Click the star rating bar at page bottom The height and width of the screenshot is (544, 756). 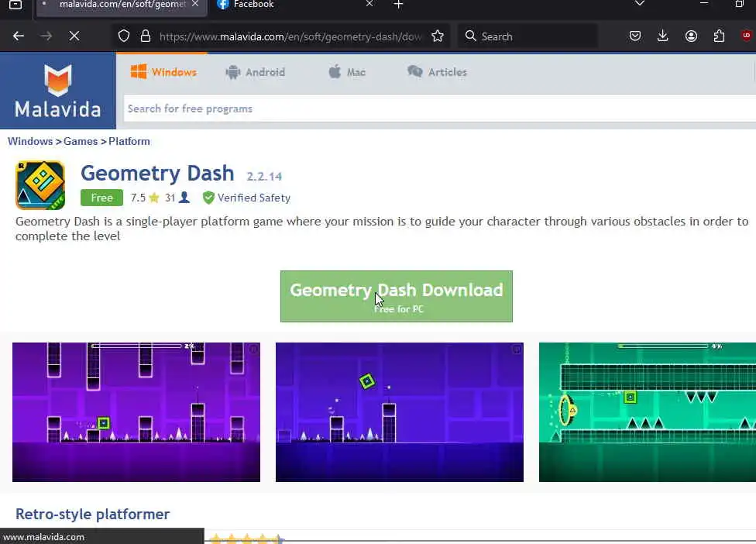point(247,539)
